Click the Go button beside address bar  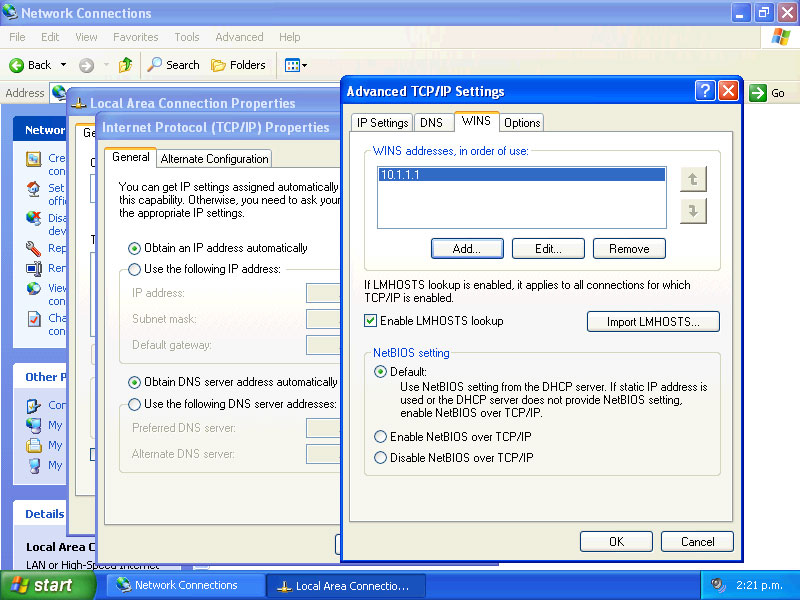coord(767,93)
